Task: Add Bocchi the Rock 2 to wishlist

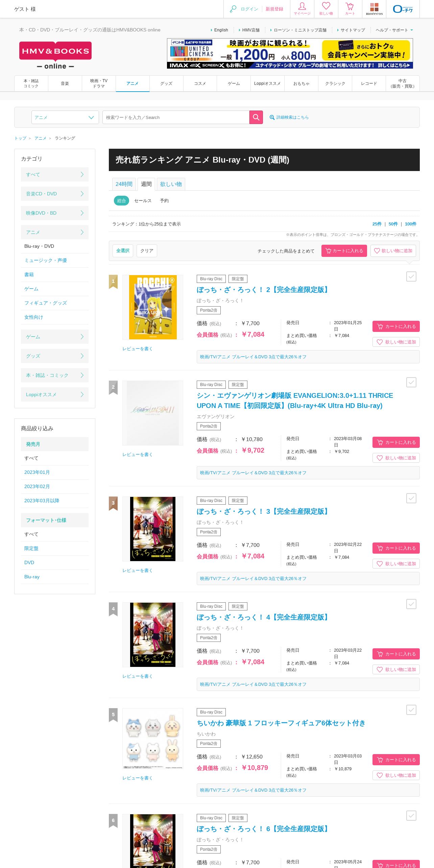Action: click(x=396, y=342)
